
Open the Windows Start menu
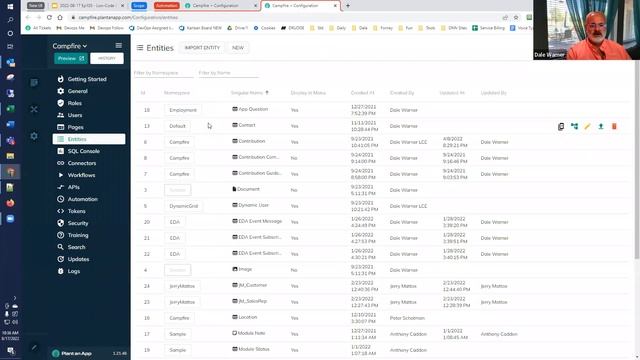point(10,7)
